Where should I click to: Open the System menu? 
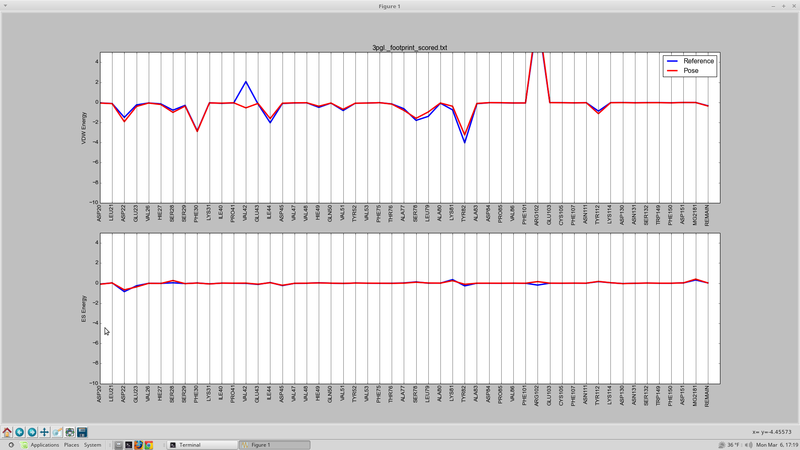tap(92, 445)
